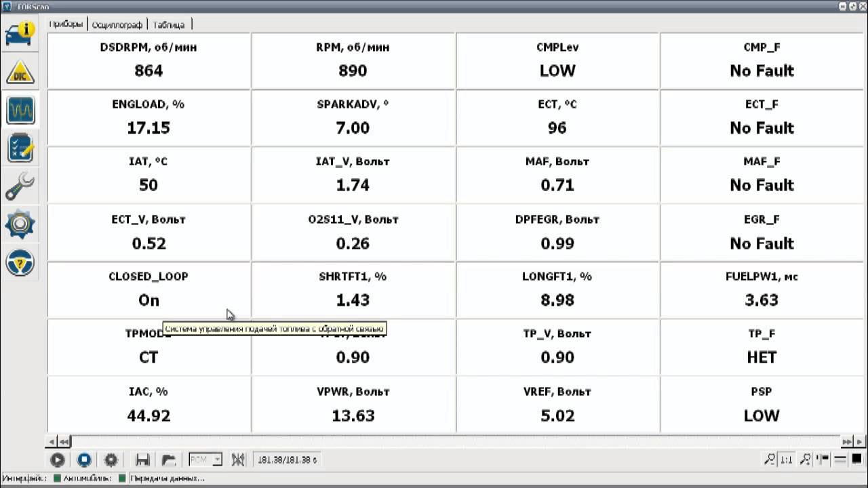868x488 pixels.
Task: Start data logging with play button
Action: pos(58,460)
